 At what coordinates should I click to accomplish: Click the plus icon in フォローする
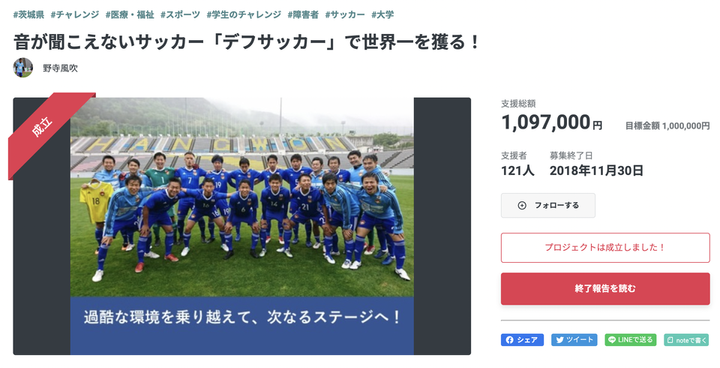pyautogui.click(x=522, y=205)
